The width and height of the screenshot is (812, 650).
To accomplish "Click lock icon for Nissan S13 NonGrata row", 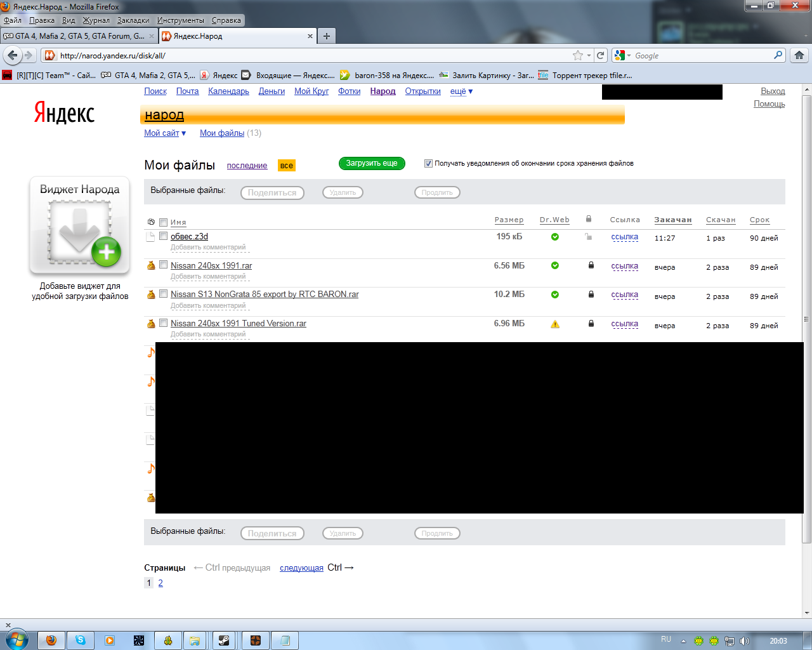I will pos(591,295).
